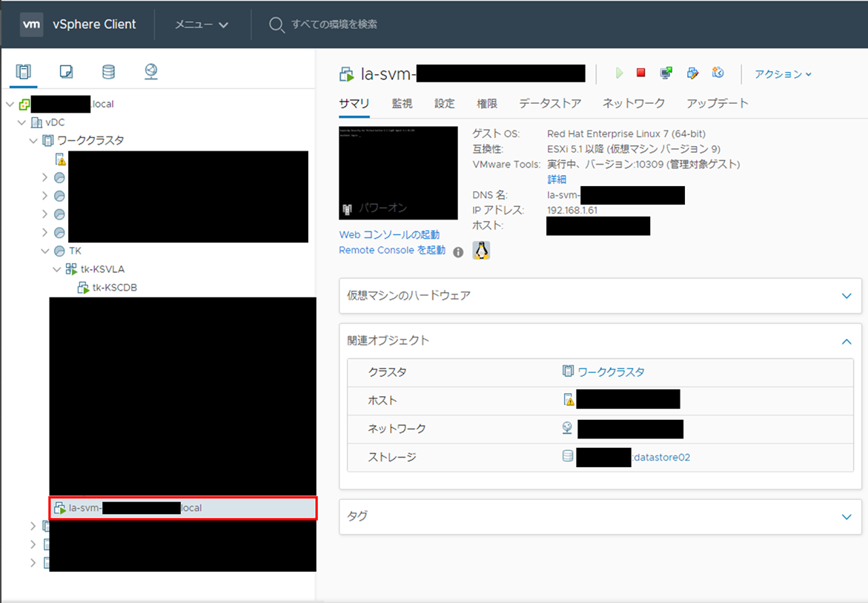Switch to the 設定 tab
Image resolution: width=868 pixels, height=603 pixels.
point(445,104)
